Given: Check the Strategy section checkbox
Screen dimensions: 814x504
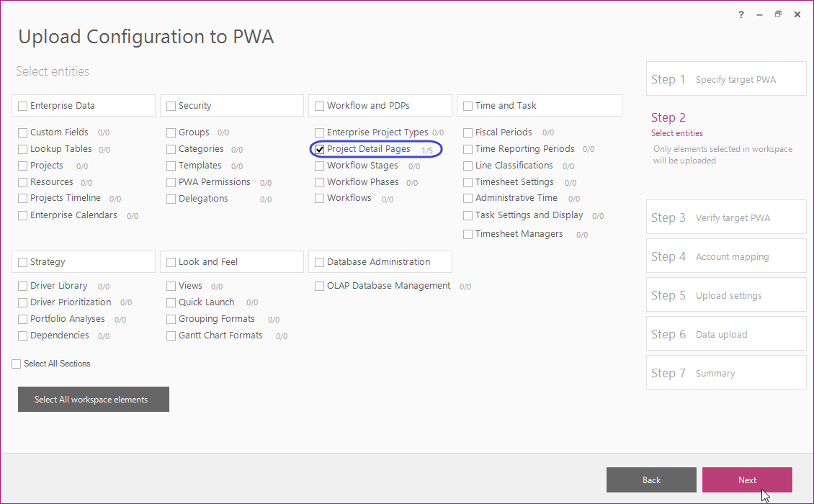Looking at the screenshot, I should 23,263.
